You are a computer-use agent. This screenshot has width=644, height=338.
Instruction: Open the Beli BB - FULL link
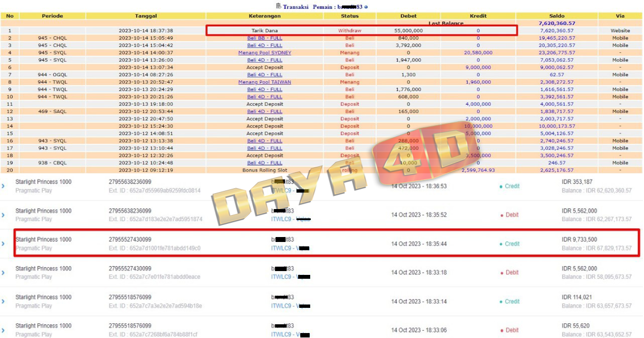coord(265,38)
